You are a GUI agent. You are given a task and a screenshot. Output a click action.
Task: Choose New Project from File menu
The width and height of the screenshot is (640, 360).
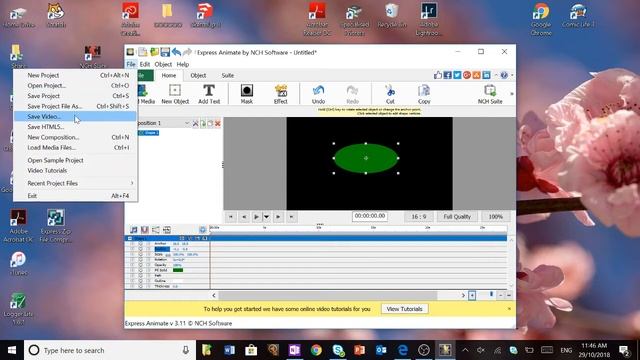(x=75, y=75)
